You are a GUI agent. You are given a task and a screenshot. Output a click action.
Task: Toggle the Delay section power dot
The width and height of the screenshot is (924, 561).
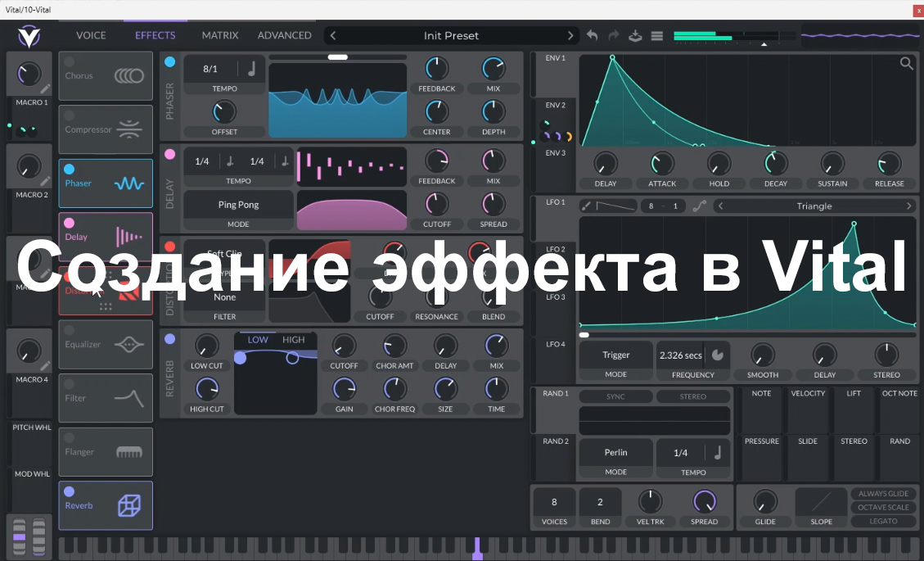click(169, 155)
